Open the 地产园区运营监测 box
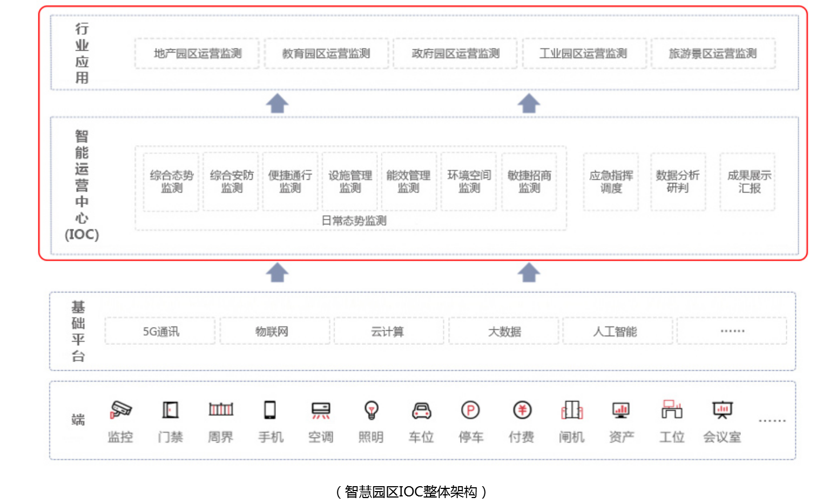Image resolution: width=823 pixels, height=504 pixels. 197,53
